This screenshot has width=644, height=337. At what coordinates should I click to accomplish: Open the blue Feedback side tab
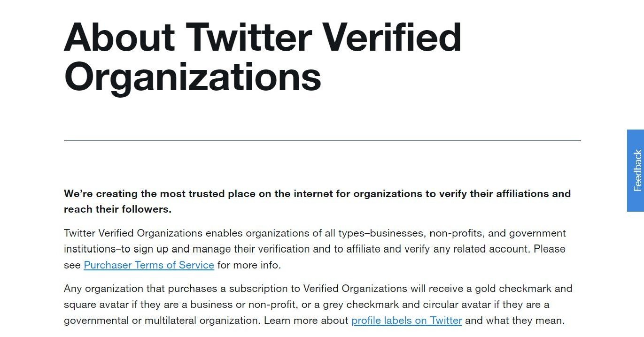point(636,171)
